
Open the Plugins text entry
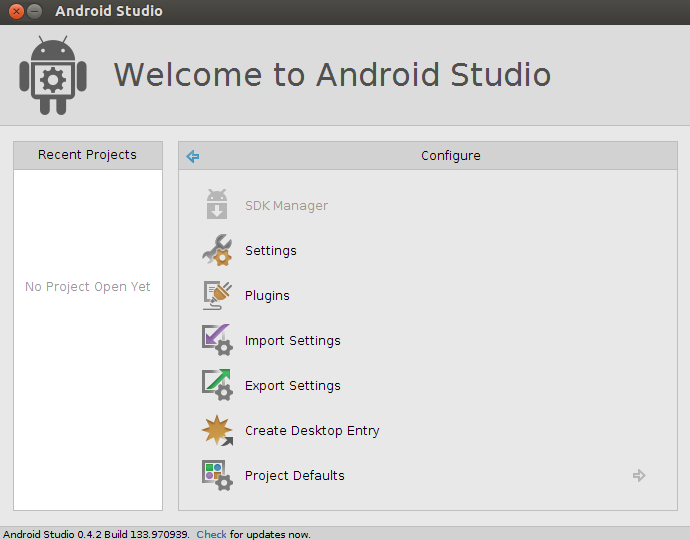pyautogui.click(x=267, y=295)
